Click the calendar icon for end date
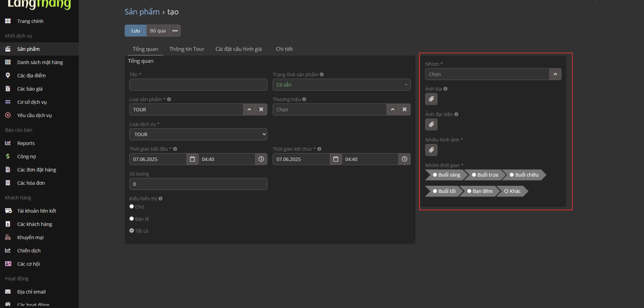Image resolution: width=644 pixels, height=308 pixels. pos(336,159)
